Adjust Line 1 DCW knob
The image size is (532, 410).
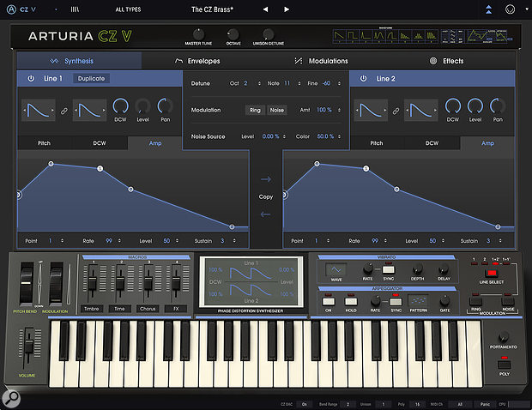(120, 106)
